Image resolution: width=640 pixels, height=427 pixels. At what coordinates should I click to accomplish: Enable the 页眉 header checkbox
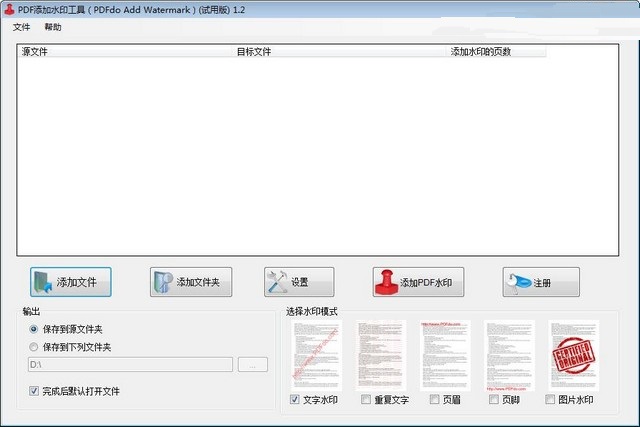pyautogui.click(x=434, y=400)
